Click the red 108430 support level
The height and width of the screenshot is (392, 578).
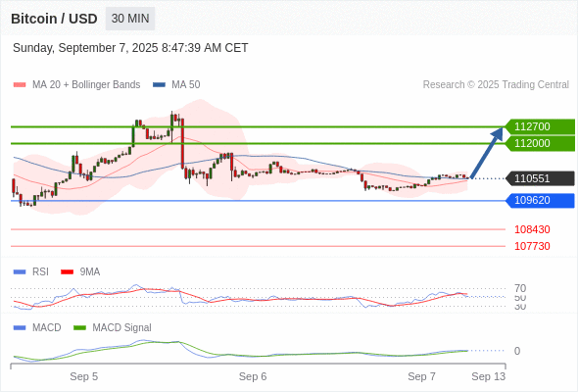click(532, 229)
